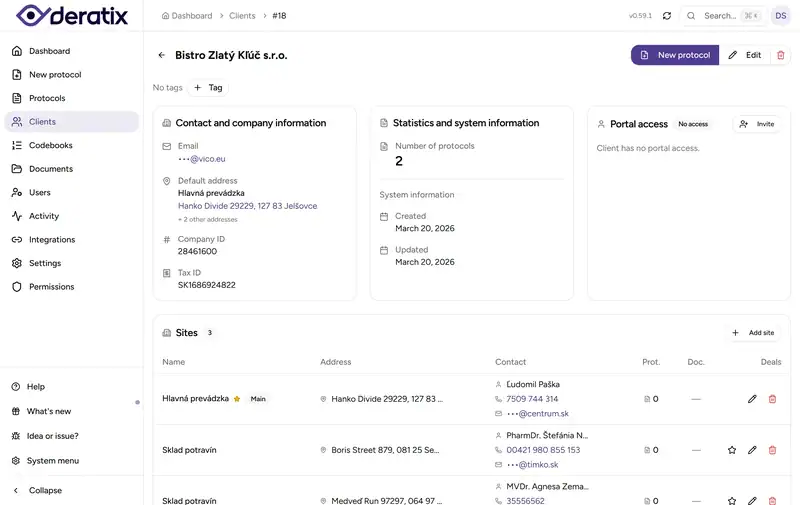Screen dimensions: 800x505
Task: Click the Medveď Run 97297 address
Action: 387,501
